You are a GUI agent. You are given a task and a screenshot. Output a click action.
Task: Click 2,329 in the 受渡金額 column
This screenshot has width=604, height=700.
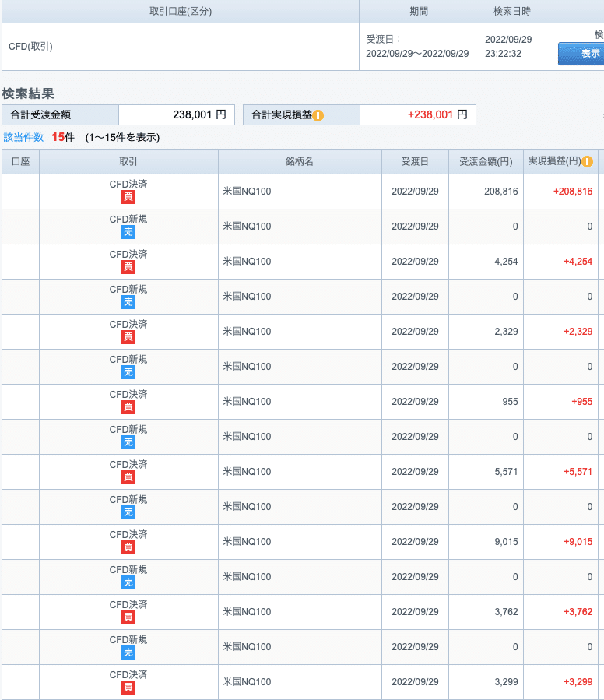[506, 332]
